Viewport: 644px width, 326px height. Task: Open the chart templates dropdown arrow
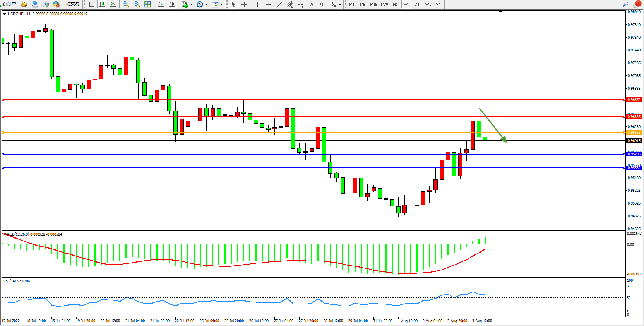(221, 5)
